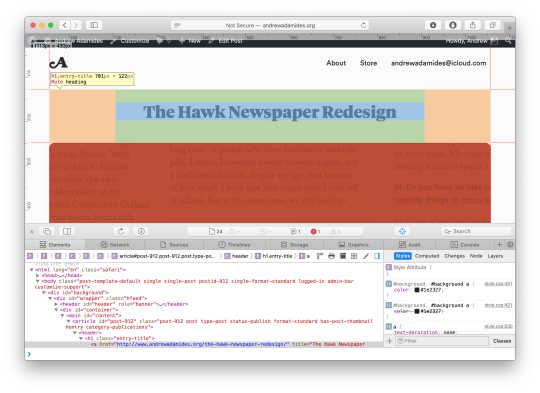The image size is (540, 393).
Task: Click 'The Hawk Newspaper Redesign' heading link
Action: pos(270,112)
